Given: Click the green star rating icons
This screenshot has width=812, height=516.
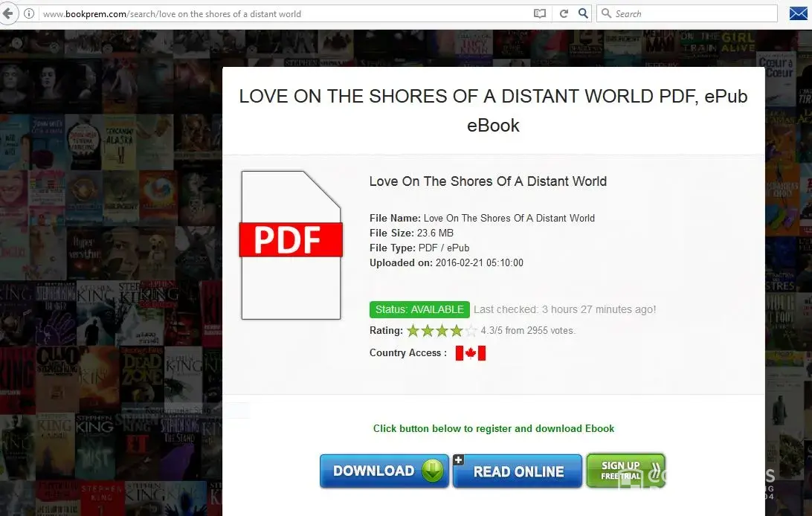Looking at the screenshot, I should [x=442, y=330].
